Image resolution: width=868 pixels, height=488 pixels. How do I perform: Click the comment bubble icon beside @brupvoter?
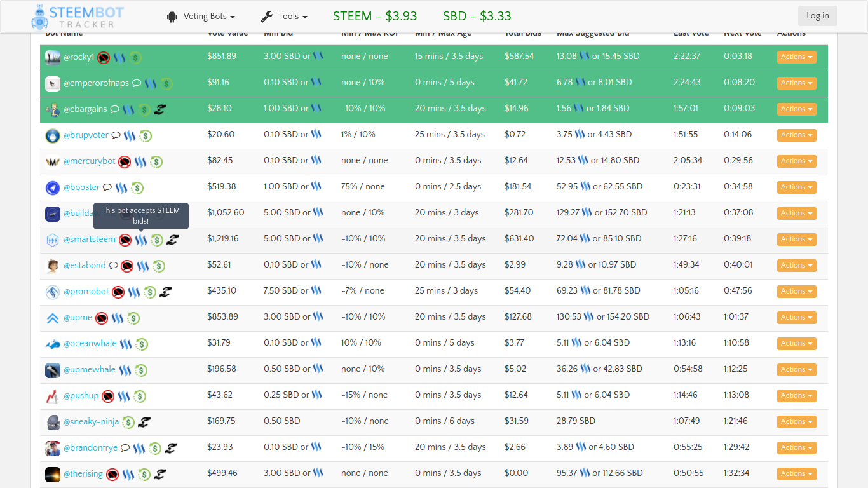tap(116, 135)
